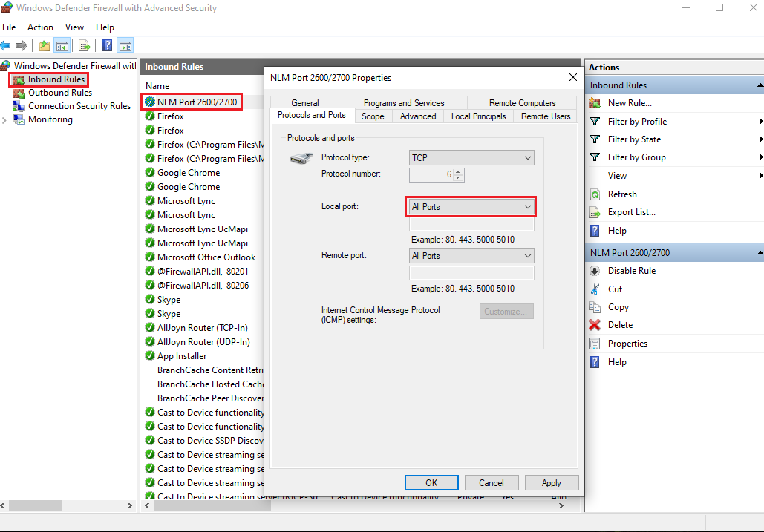
Task: Click Help icon under NLM Port 2600/2700 section
Action: point(595,362)
